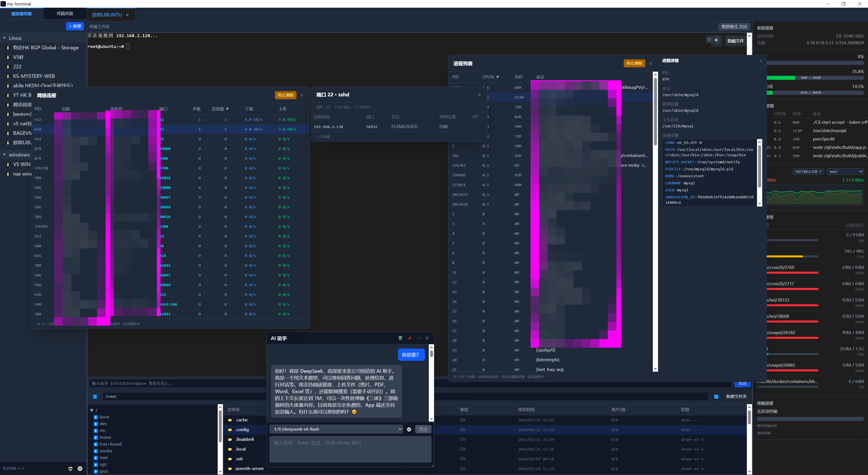Click the terminal search magnifier icon

point(716,40)
